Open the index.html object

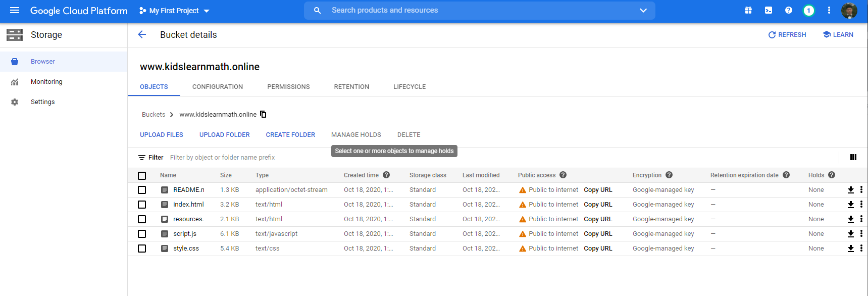tap(188, 205)
